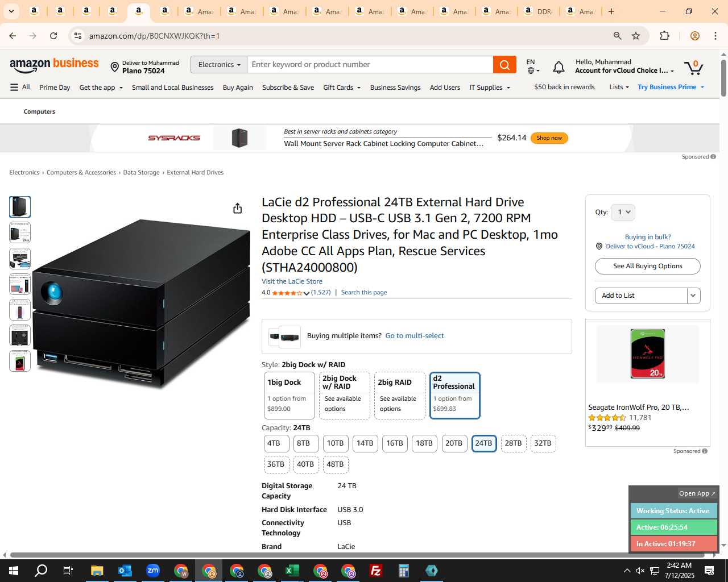Choose 2big Dock w/ RAID style
This screenshot has height=582, width=728.
tap(345, 396)
